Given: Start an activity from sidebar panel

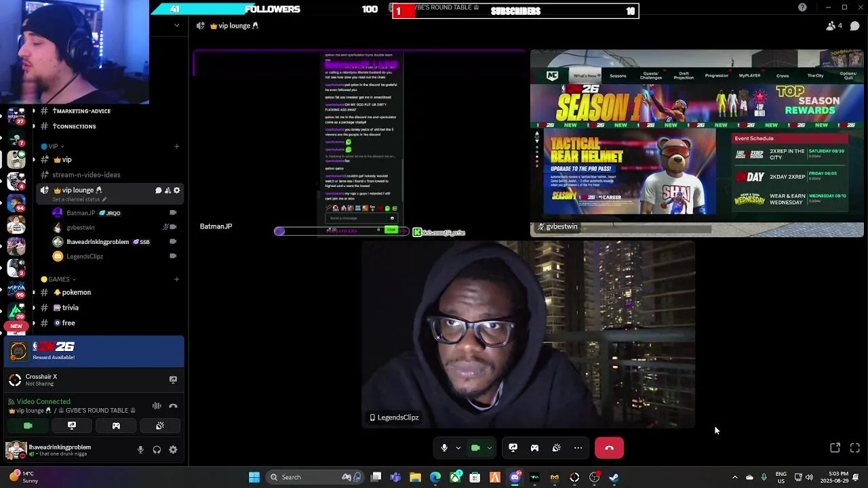Looking at the screenshot, I should click(x=116, y=426).
